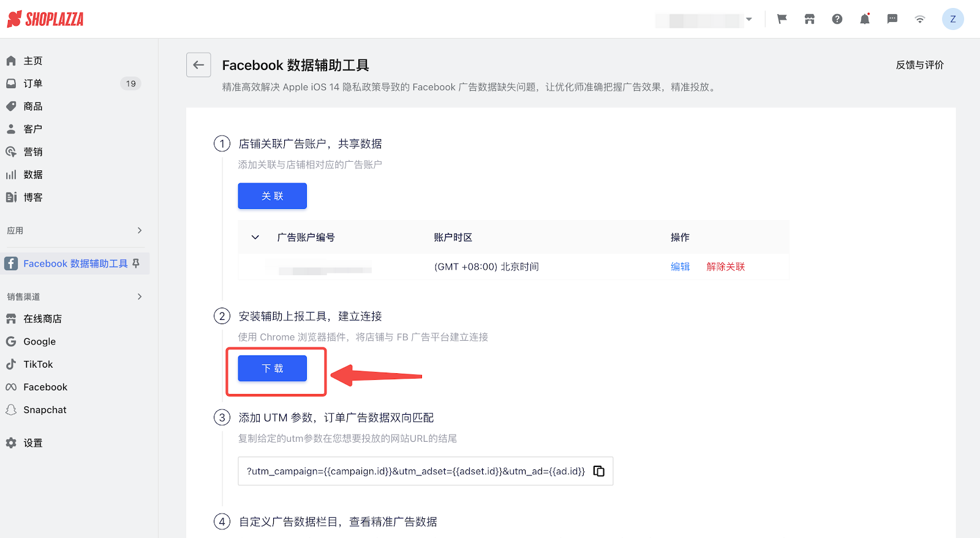Open the help question mark icon
Viewport: 980px width, 538px height.
[x=837, y=19]
